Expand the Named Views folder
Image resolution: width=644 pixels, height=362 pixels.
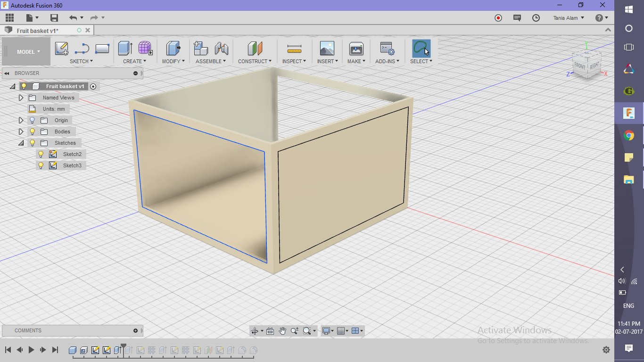21,98
